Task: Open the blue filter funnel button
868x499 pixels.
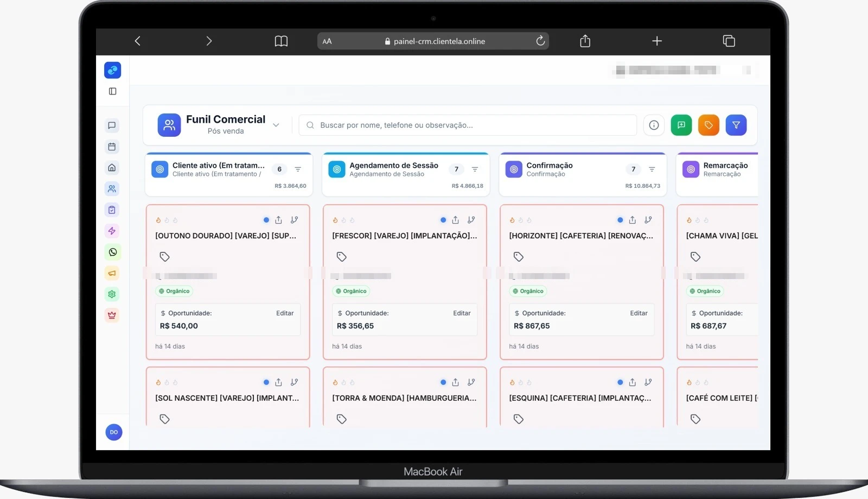Action: [736, 125]
